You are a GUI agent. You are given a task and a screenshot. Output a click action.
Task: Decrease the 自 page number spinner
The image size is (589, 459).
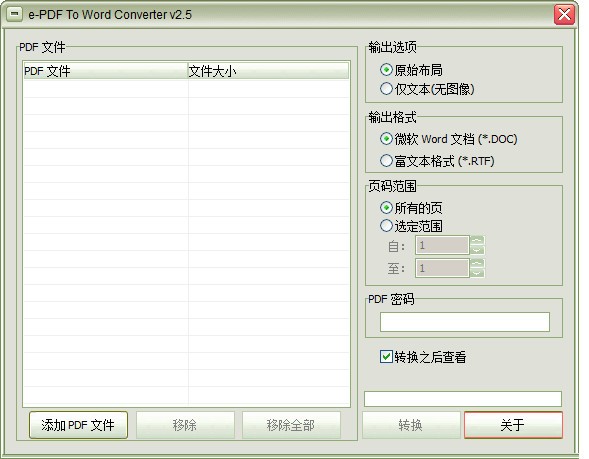pos(477,250)
